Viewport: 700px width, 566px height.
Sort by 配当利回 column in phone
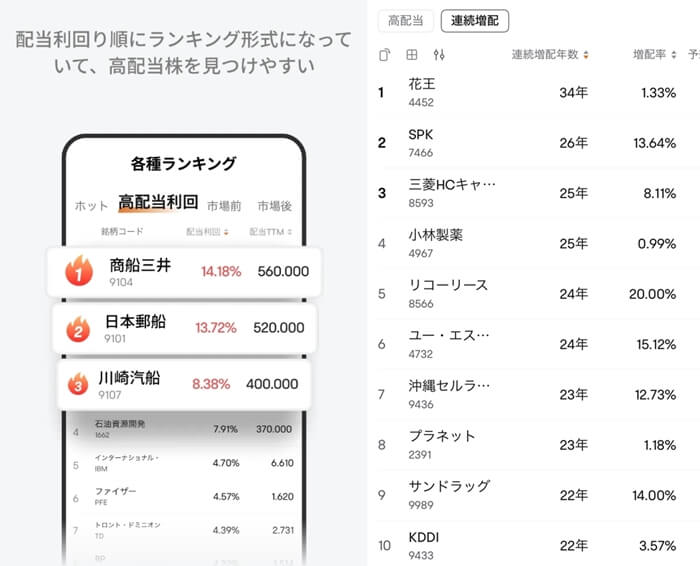(x=207, y=232)
